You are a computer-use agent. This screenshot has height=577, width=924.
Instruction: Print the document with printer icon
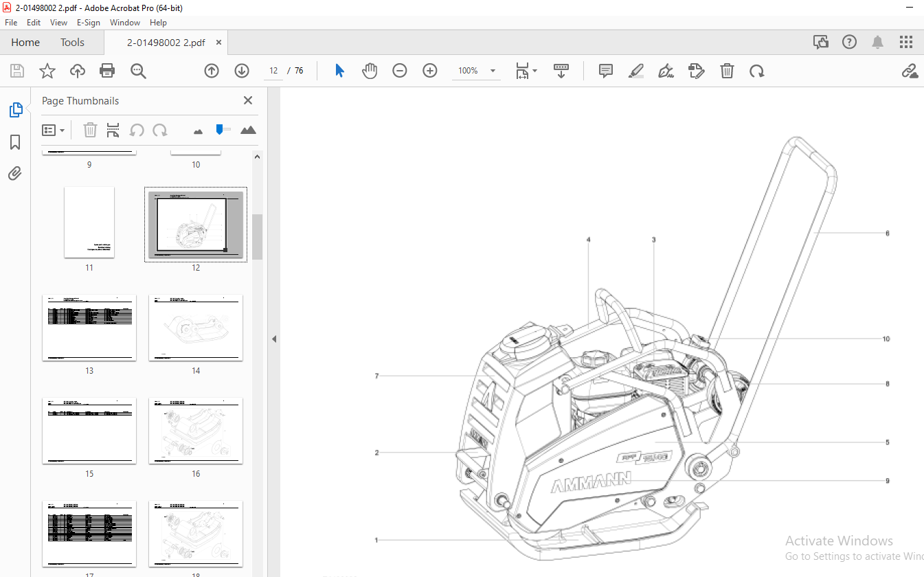[x=107, y=71]
